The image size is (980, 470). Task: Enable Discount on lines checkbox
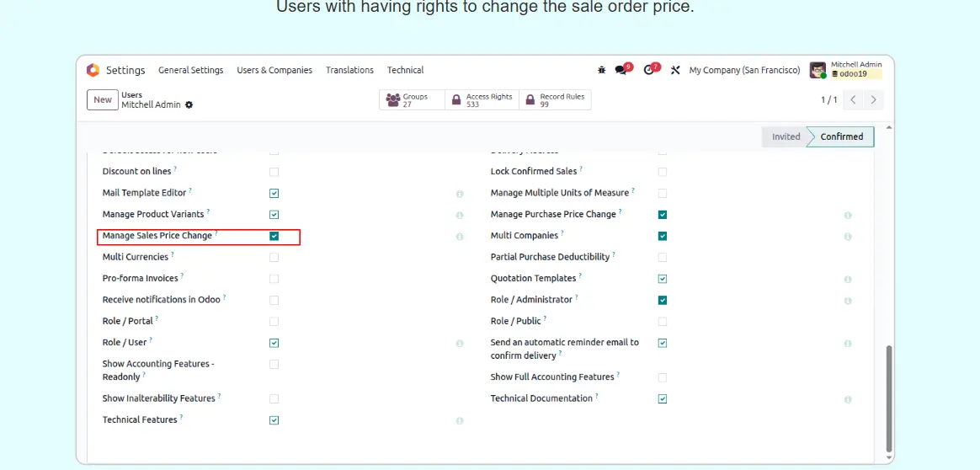(274, 172)
